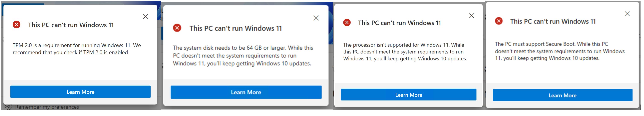Image resolution: width=644 pixels, height=116 pixels.
Task: Click the red error icon in the TPM 2.0 dialog
Action: pos(17,25)
